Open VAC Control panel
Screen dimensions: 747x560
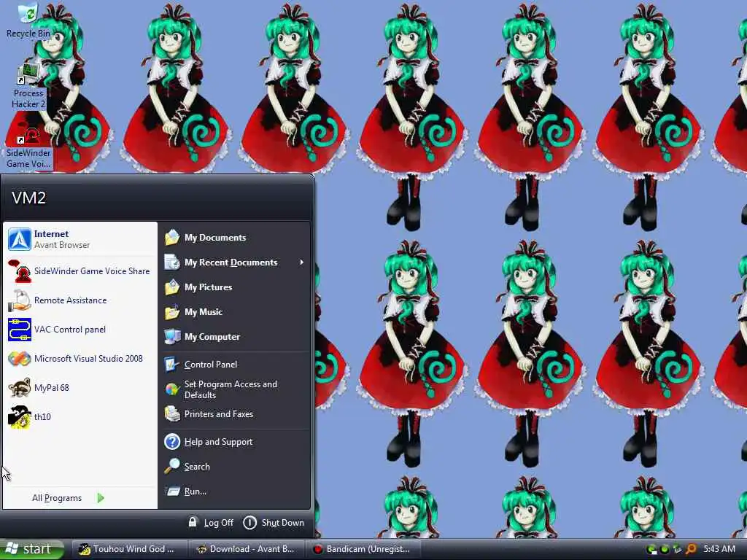point(80,330)
